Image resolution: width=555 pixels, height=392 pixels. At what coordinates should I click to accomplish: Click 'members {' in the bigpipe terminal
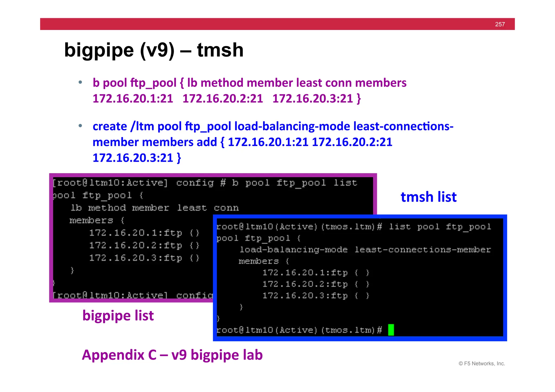97,221
